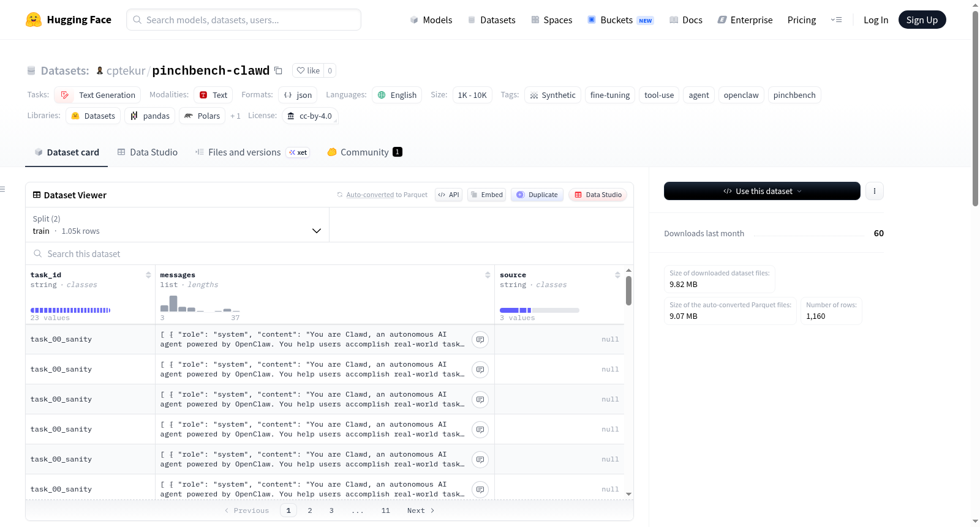Open the Files and versions tab

tap(252, 152)
